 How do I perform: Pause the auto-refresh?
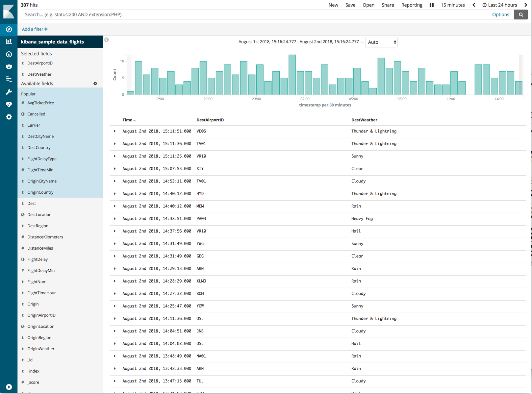coord(431,5)
